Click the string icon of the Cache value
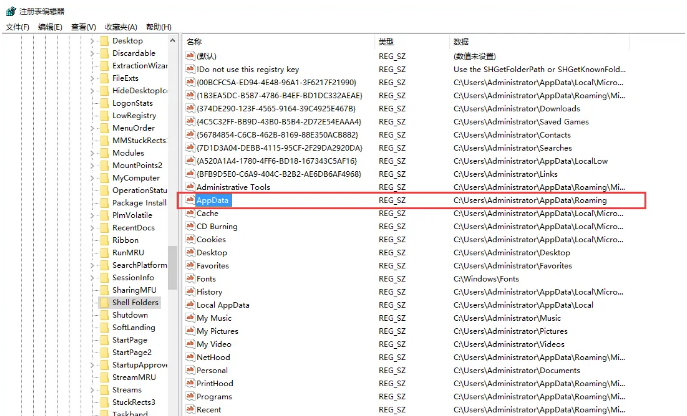 point(189,213)
